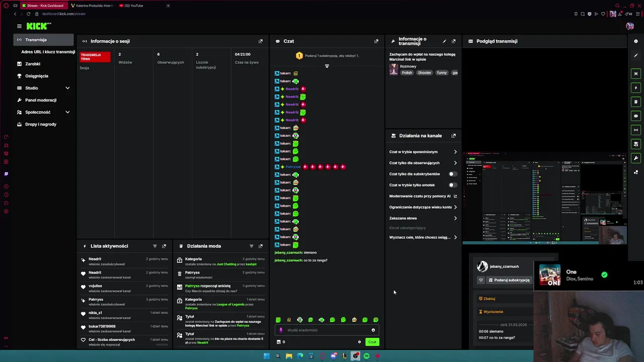
Task: Expand the Studio sidebar section
Action: (67, 88)
